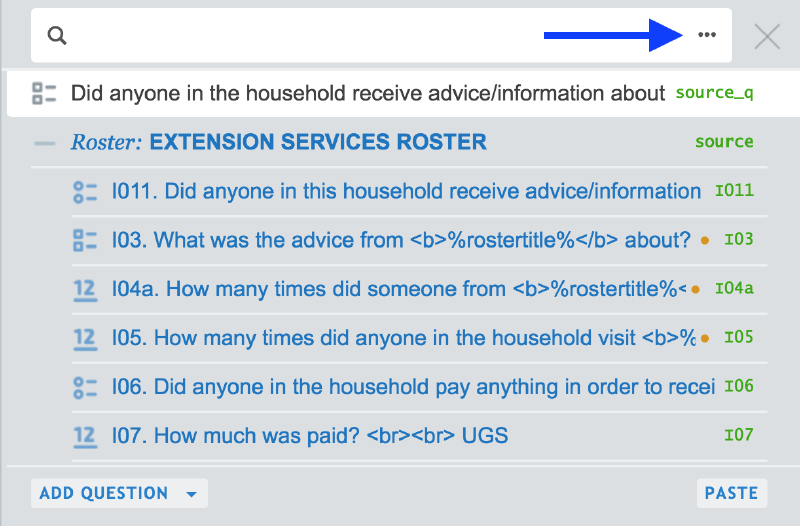800x526 pixels.
Task: Open question I03 about the advice topic
Action: (400, 241)
